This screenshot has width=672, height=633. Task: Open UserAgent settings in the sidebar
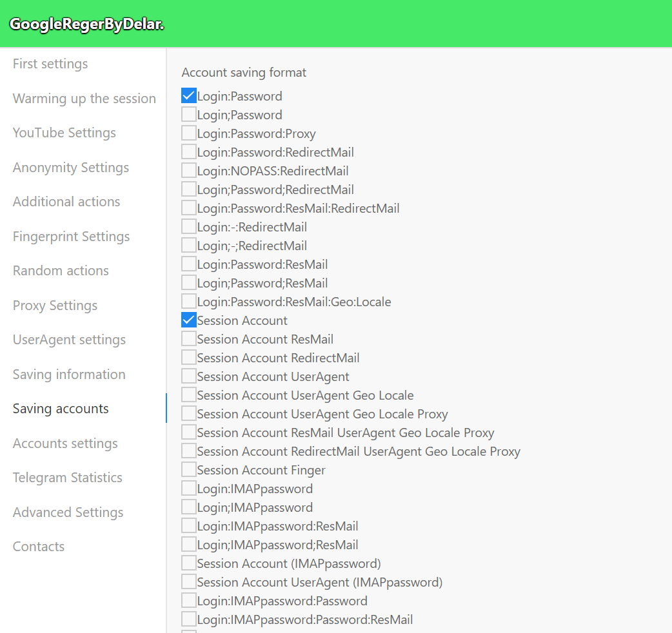pyautogui.click(x=69, y=340)
